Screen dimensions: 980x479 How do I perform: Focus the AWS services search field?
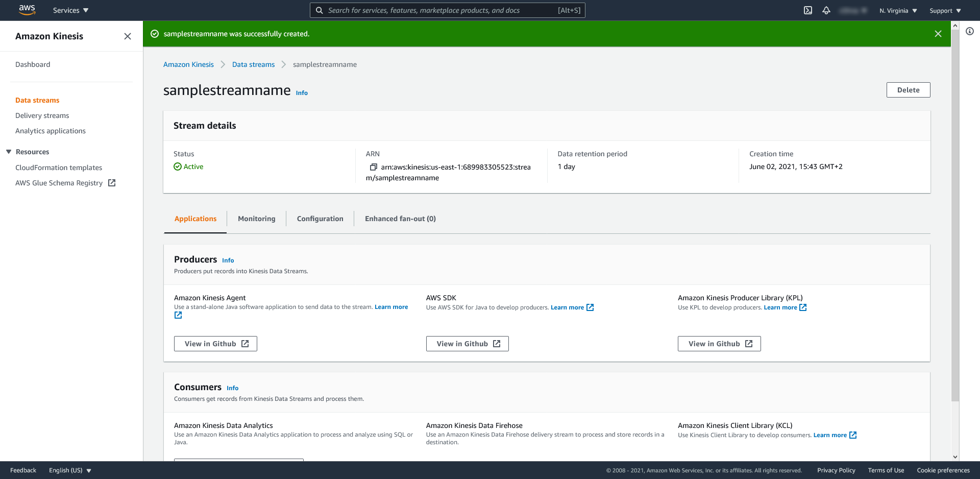click(x=448, y=10)
